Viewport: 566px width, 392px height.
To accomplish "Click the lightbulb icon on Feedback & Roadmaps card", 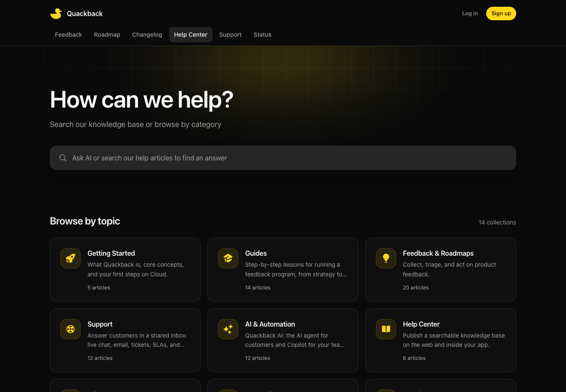I will pyautogui.click(x=386, y=258).
